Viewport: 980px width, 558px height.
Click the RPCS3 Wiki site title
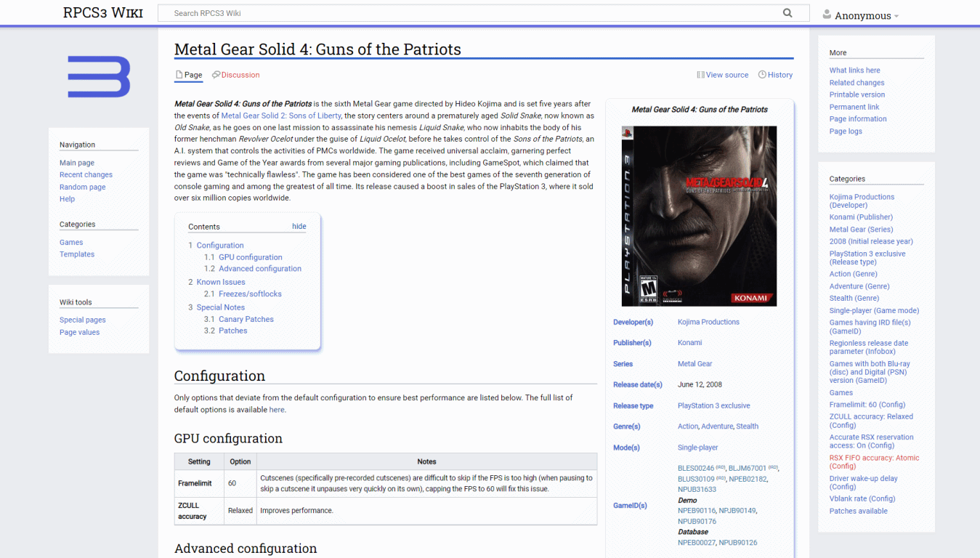102,12
